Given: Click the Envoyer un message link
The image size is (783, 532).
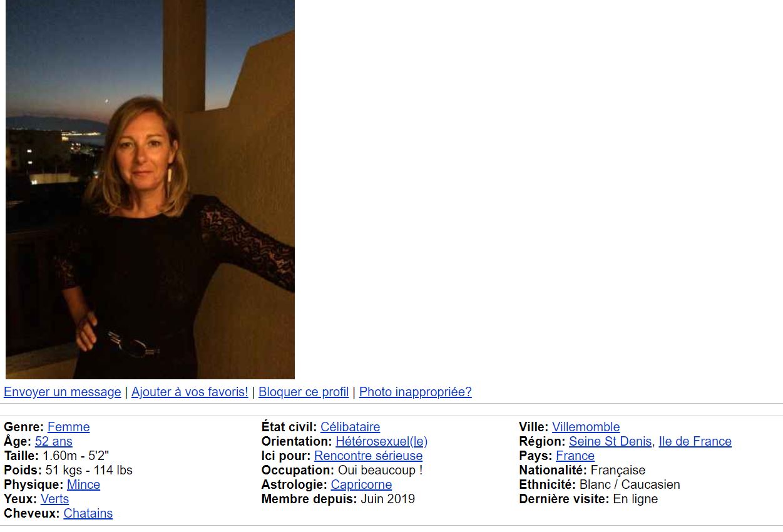Looking at the screenshot, I should [63, 392].
